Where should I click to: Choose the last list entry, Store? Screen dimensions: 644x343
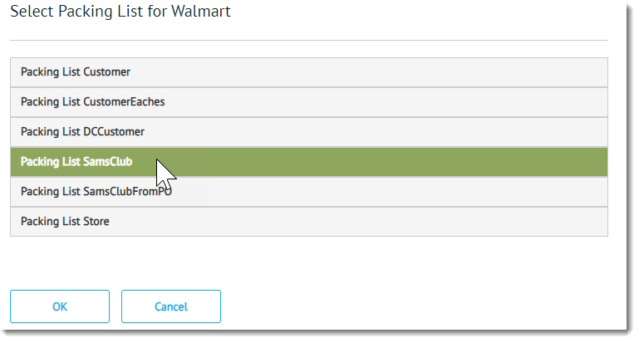308,222
